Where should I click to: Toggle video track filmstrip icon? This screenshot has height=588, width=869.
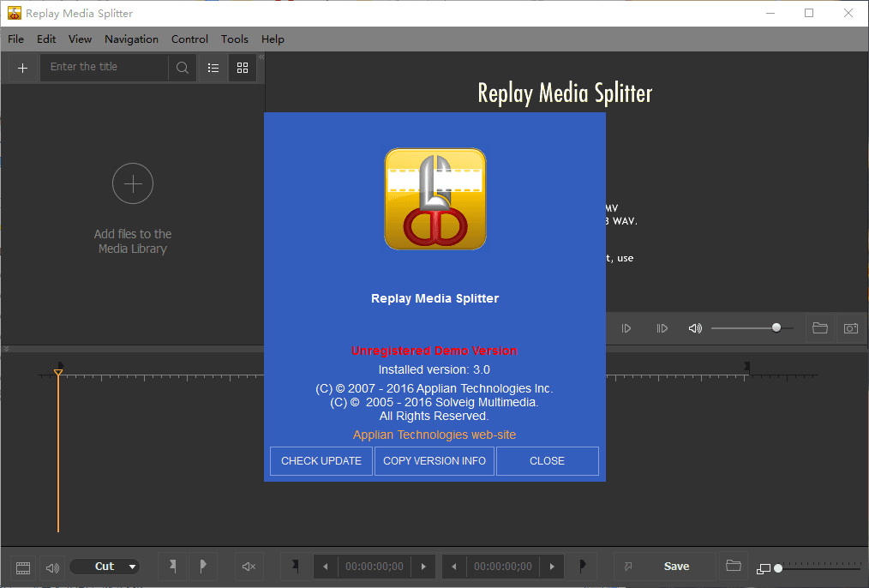23,567
